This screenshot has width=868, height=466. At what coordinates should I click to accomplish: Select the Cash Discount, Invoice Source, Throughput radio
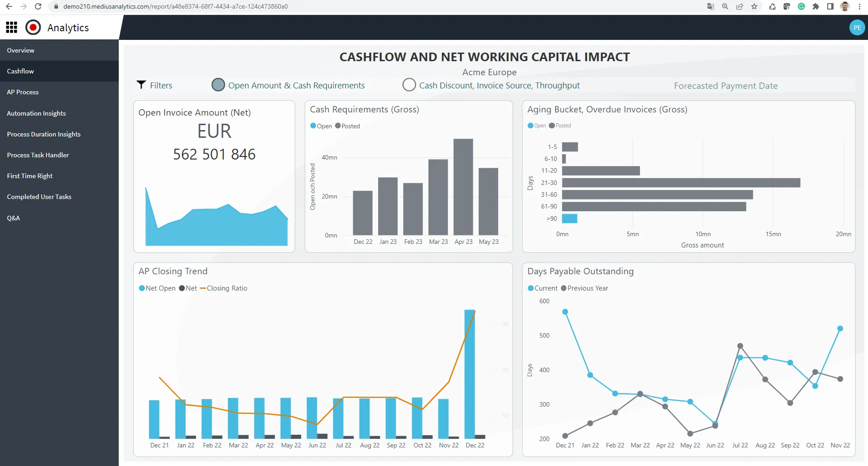(x=409, y=85)
